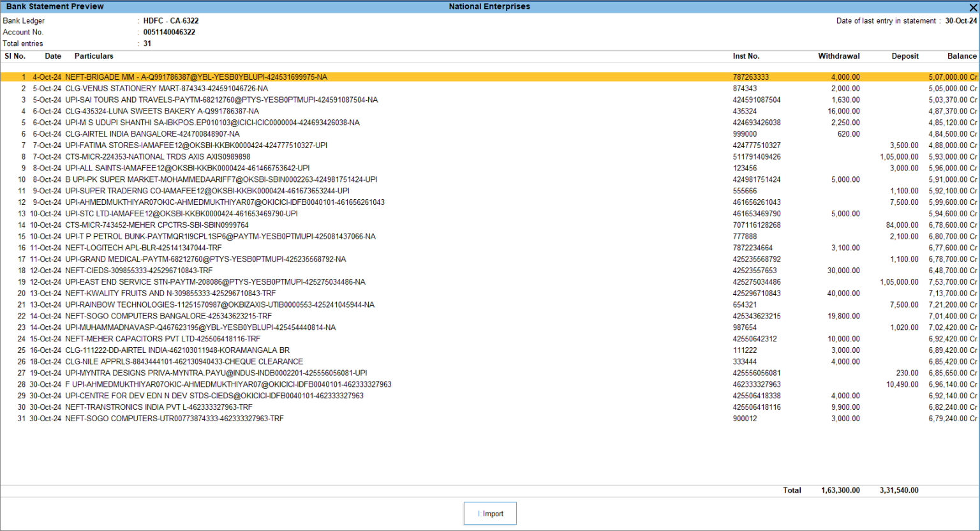The image size is (980, 531).
Task: Click the Account No. field value
Action: coord(170,32)
